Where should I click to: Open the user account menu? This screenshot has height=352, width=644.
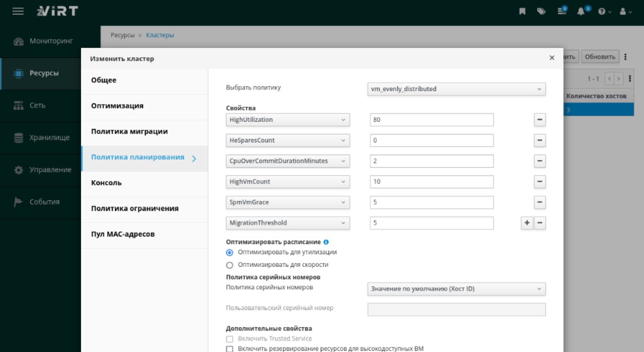point(625,12)
